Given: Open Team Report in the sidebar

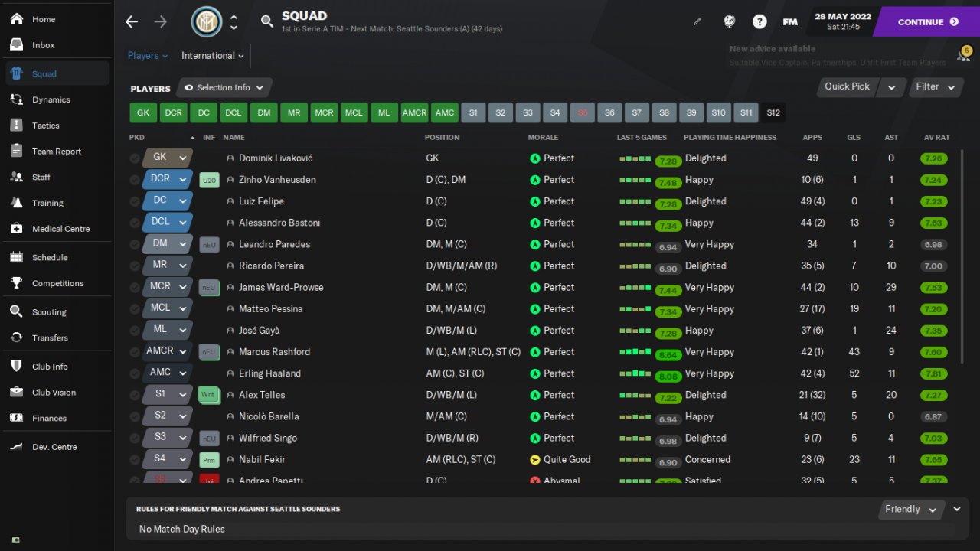Looking at the screenshot, I should pos(57,152).
